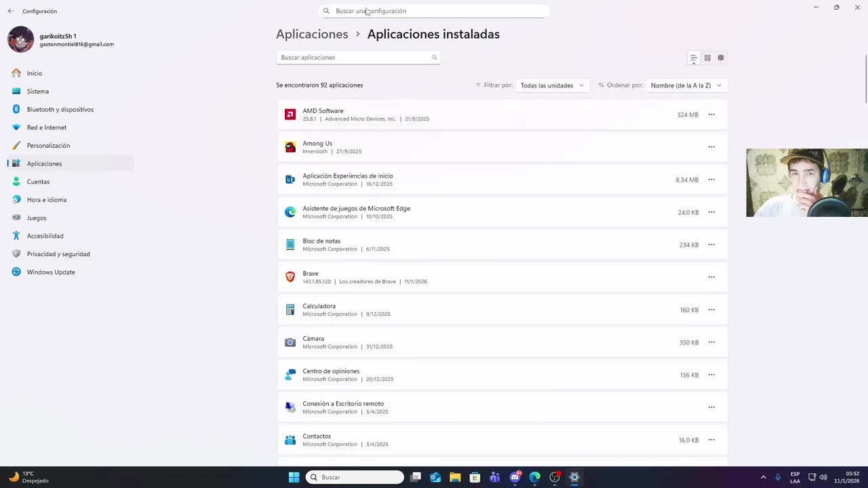Go back with the arrow icon

tap(10, 11)
